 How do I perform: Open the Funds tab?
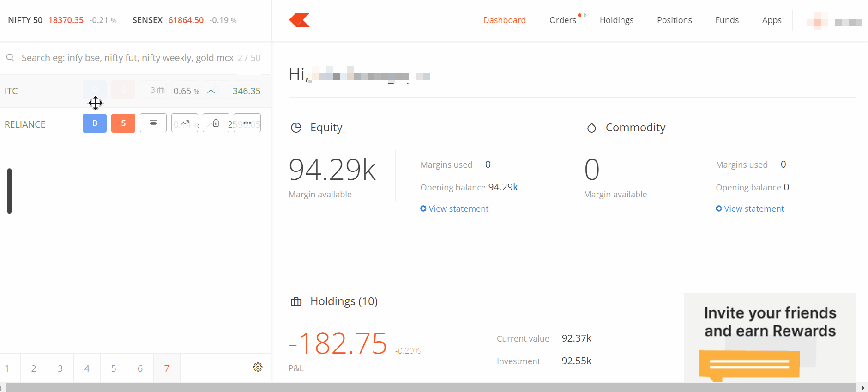(727, 20)
